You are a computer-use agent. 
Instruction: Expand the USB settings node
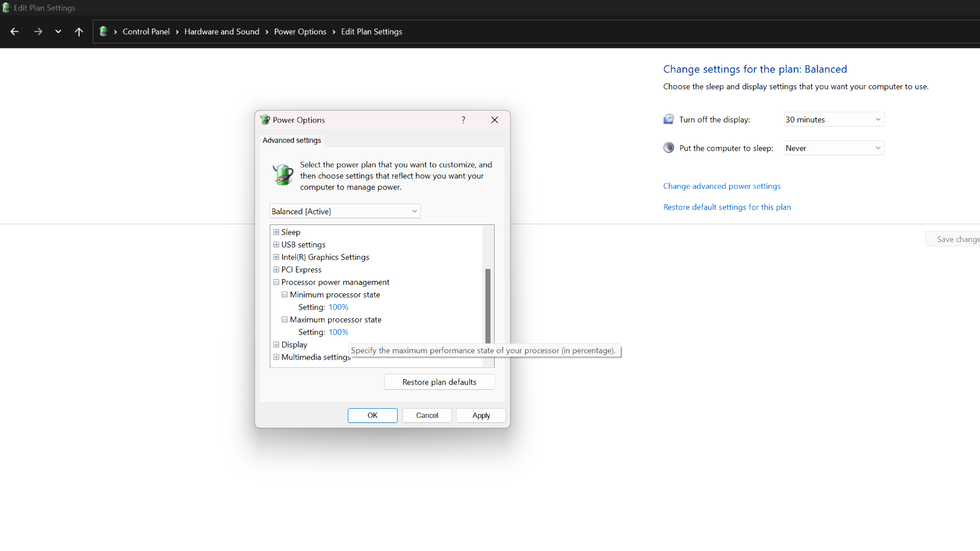(276, 244)
